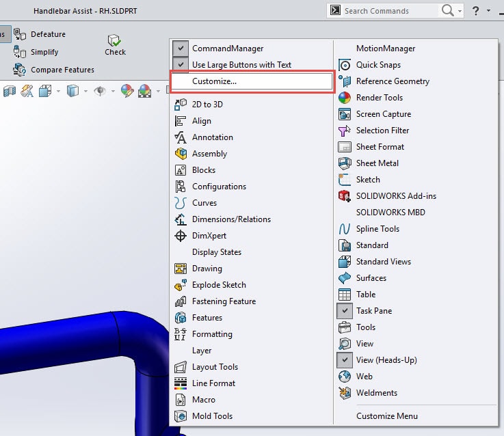Click the Fastening Feature icon
504x436 pixels.
coord(181,301)
